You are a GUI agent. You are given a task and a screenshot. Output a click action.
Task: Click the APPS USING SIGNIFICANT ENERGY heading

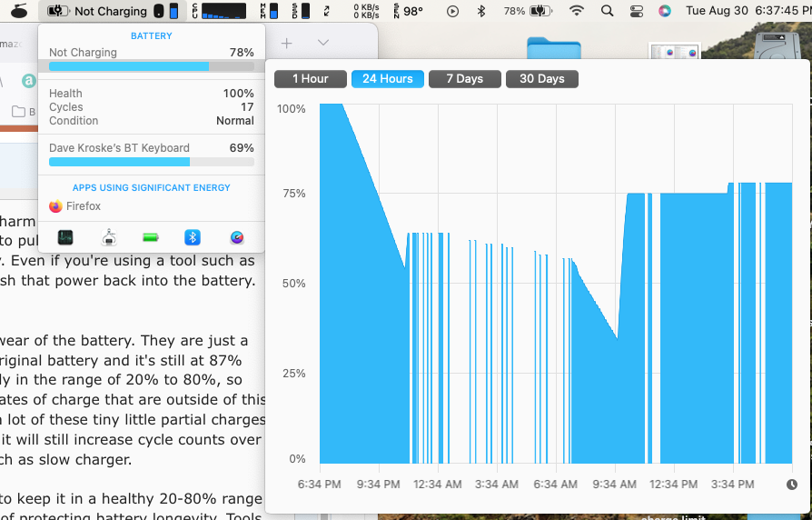(151, 187)
